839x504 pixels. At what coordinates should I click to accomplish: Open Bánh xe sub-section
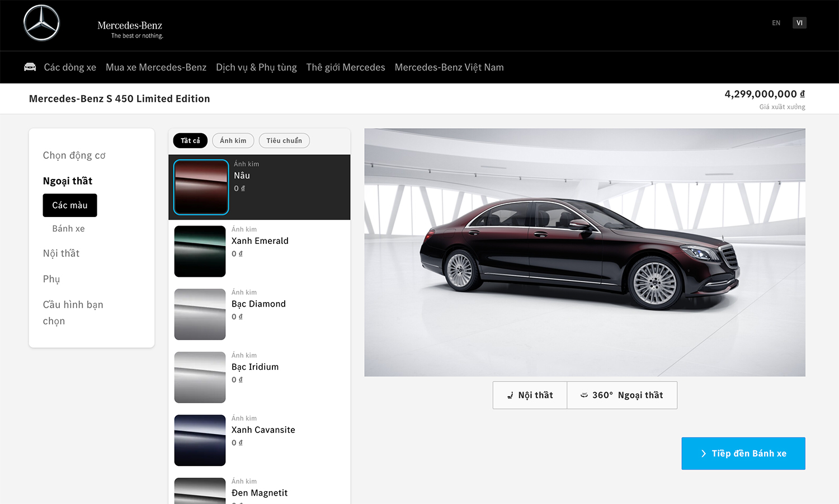coord(69,228)
